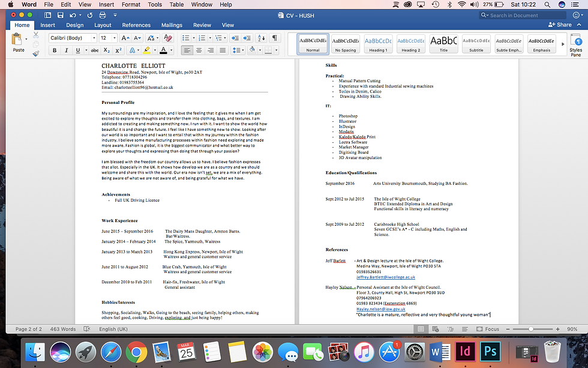Click the Share button
Viewport: 588px width, 368px height.
pos(560,25)
